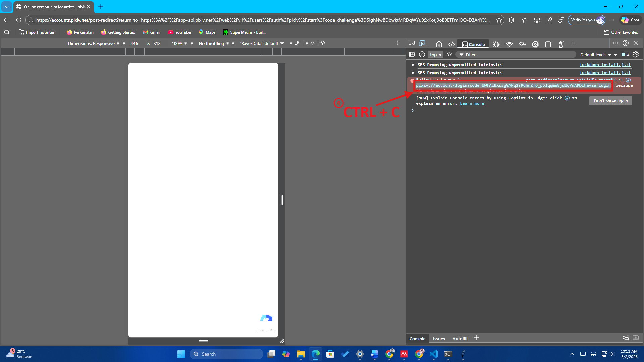The height and width of the screenshot is (362, 644).
Task: Open the Network panel wifi icon
Action: click(509, 44)
